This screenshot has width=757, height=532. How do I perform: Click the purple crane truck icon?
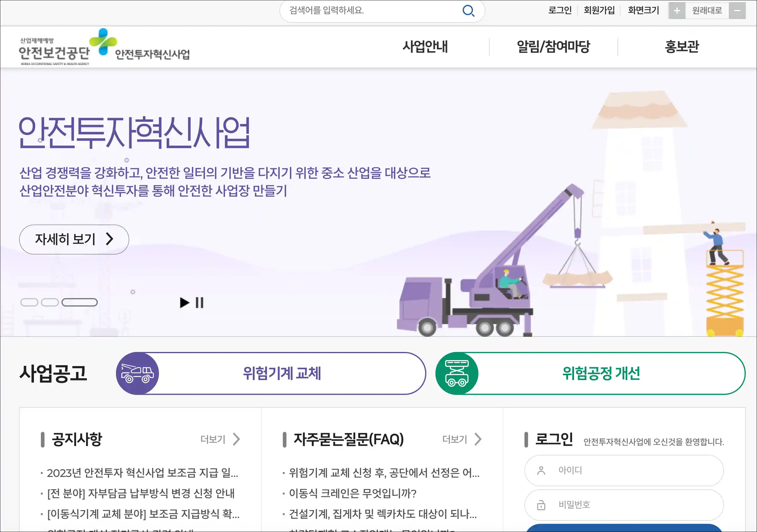(137, 373)
